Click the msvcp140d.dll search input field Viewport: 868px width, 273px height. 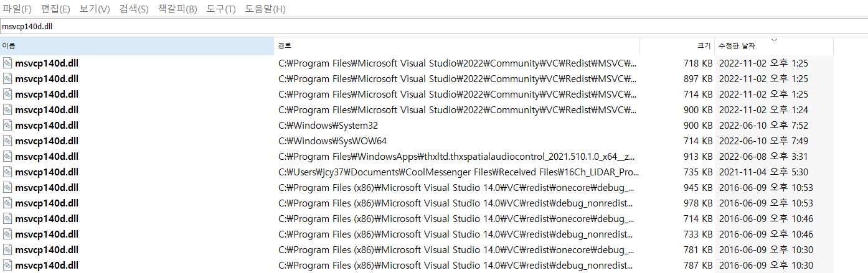(434, 27)
